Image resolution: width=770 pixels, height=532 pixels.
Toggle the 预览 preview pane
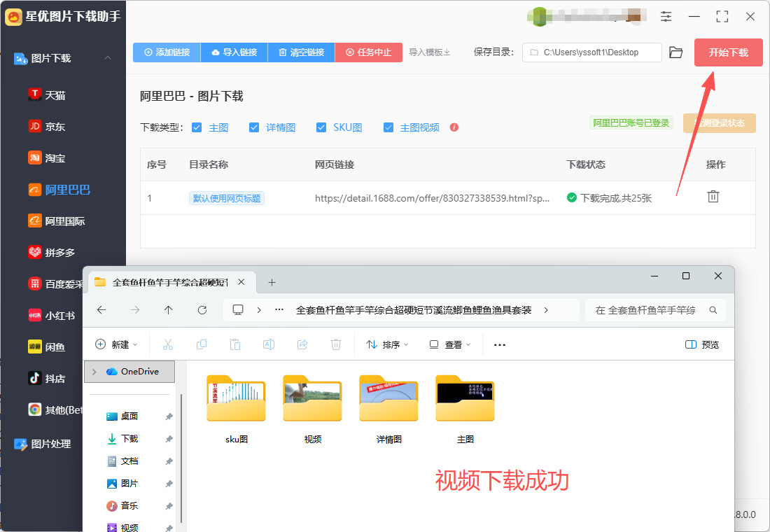click(x=701, y=344)
